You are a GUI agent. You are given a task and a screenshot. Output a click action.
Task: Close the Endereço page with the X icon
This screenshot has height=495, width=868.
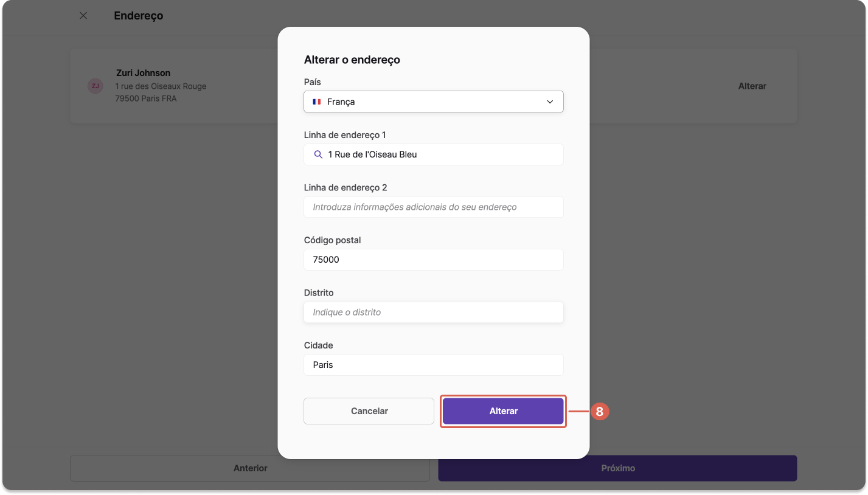(83, 16)
